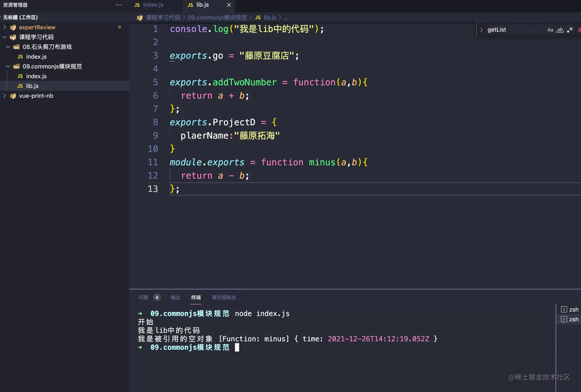The image size is (581, 392).
Task: Click the zsh icon of the first terminal
Action: point(564,309)
